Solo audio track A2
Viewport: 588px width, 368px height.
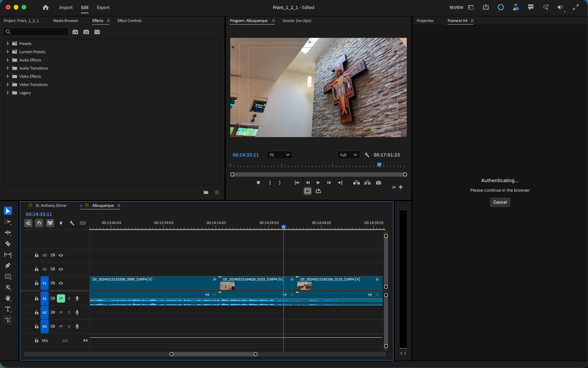69,312
